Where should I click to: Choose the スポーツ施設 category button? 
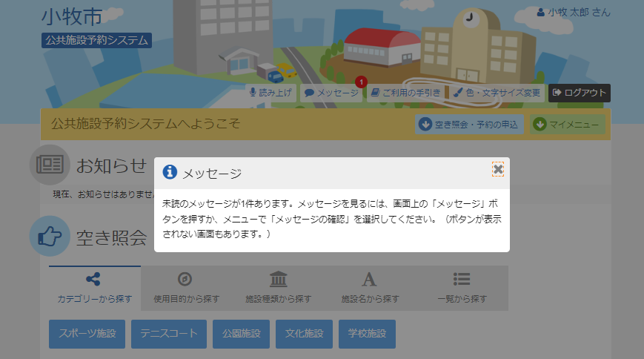coord(87,334)
